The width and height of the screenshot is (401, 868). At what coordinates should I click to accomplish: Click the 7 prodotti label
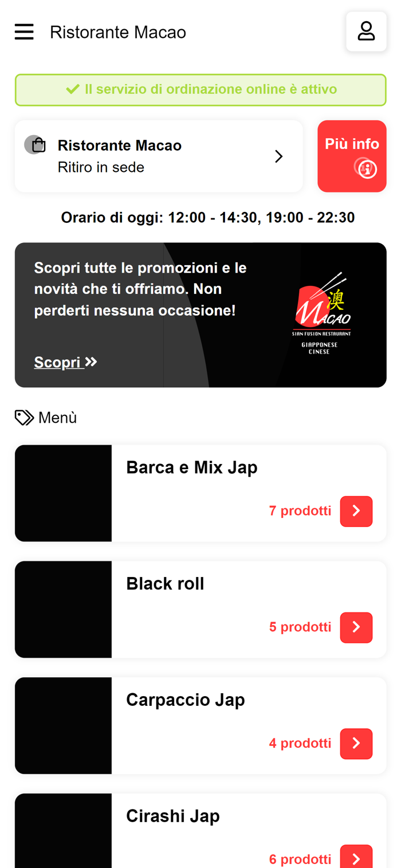[300, 510]
